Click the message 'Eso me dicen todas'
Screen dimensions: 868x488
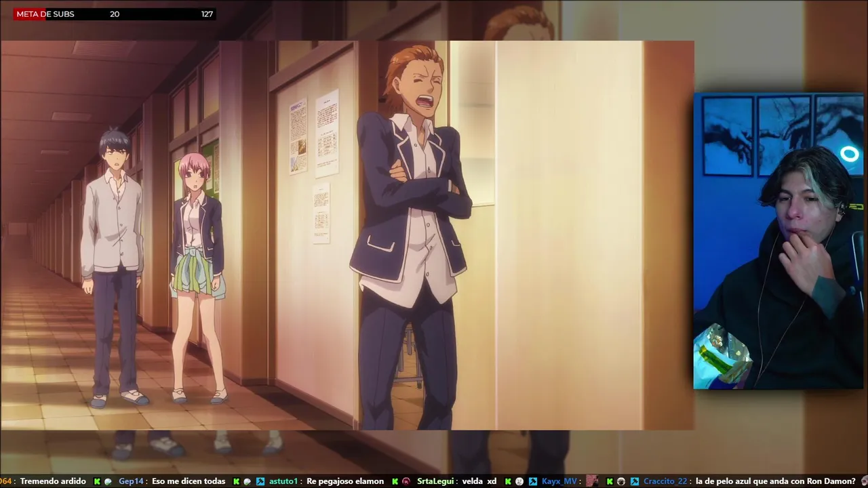pos(189,481)
